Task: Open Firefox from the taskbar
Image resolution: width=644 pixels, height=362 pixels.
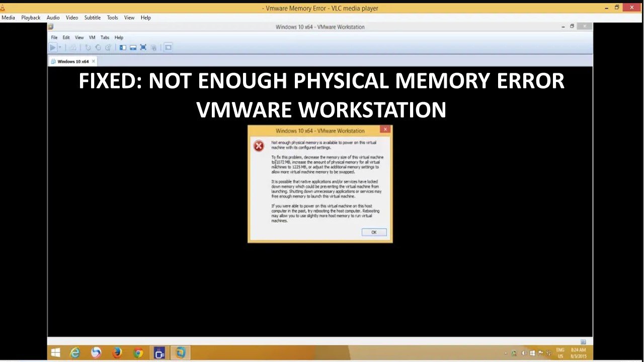Action: click(x=117, y=352)
